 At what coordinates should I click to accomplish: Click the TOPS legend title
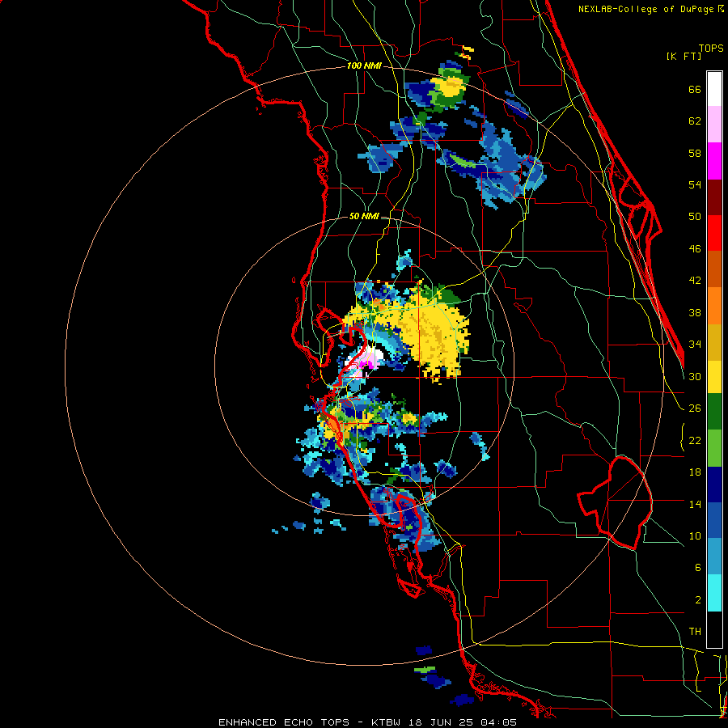pos(711,49)
